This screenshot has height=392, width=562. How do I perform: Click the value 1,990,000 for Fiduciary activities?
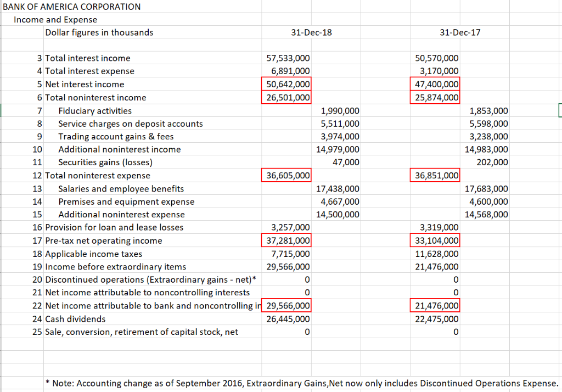(x=342, y=110)
